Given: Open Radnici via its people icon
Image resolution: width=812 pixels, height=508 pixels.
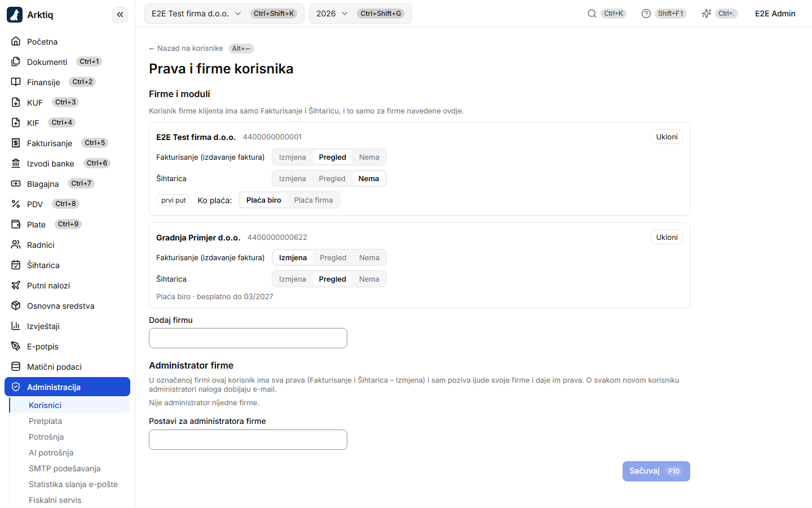Looking at the screenshot, I should [x=16, y=244].
